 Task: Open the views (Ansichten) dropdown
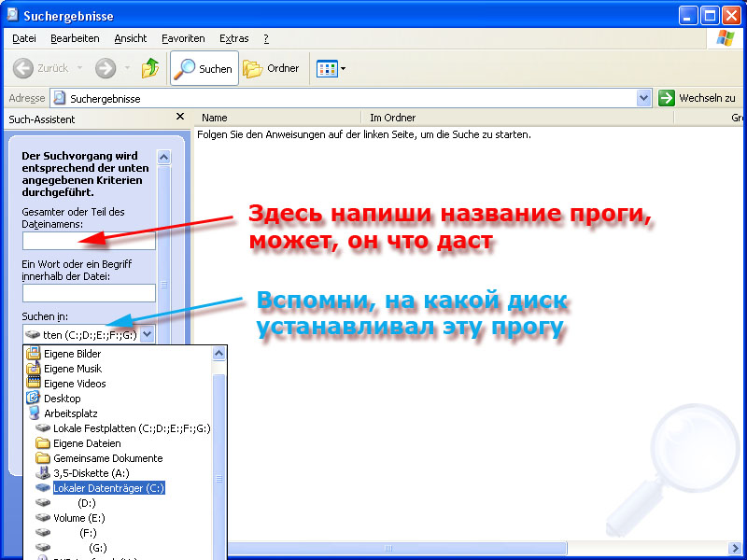331,69
